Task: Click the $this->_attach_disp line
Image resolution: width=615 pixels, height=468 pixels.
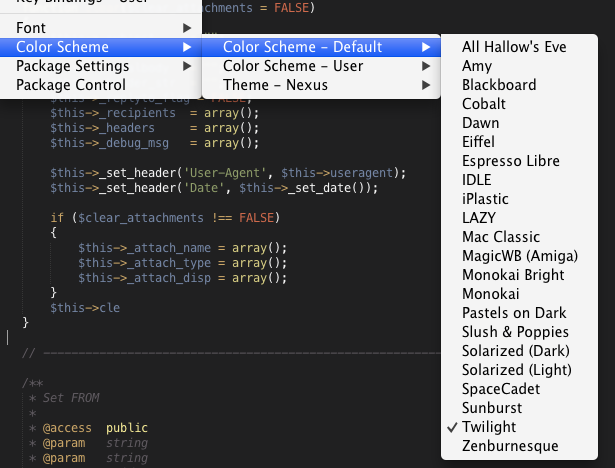Action: point(182,278)
